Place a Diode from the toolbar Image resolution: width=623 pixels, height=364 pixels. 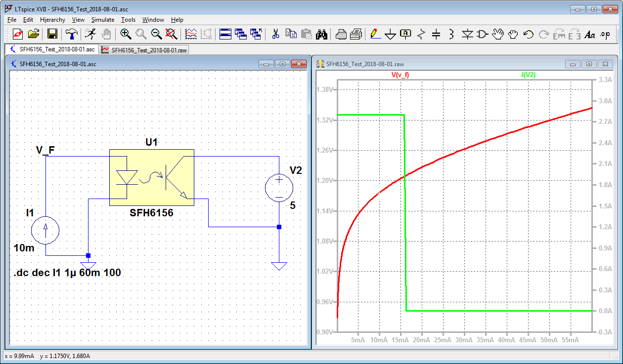(x=467, y=34)
